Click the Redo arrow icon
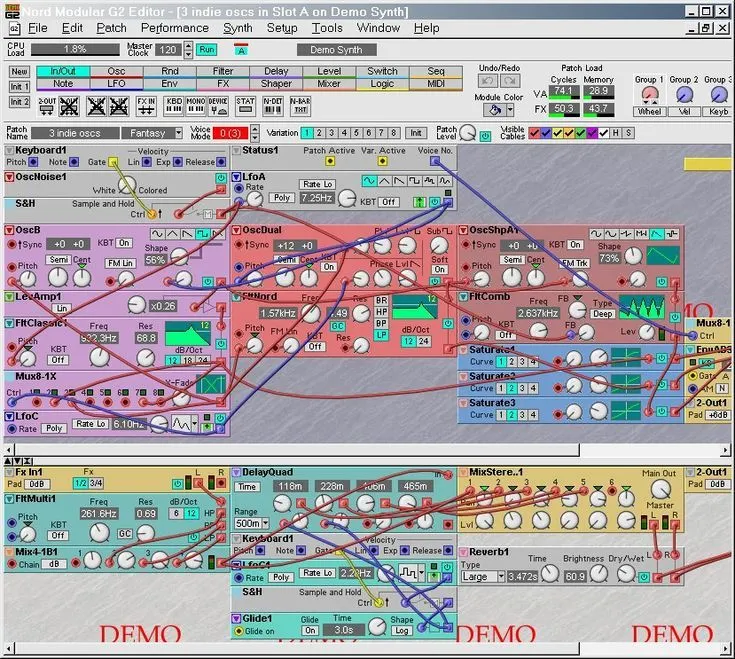Image resolution: width=735 pixels, height=659 pixels. click(x=510, y=81)
